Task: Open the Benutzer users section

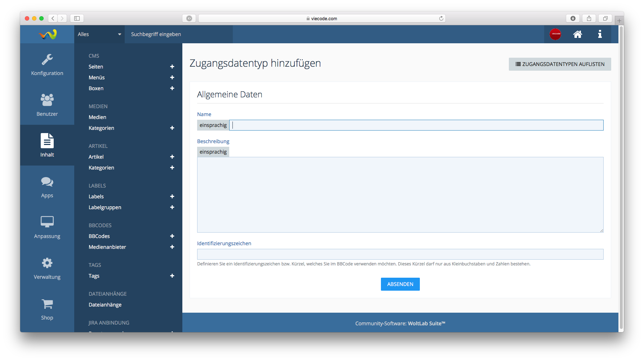Action: 47,105
